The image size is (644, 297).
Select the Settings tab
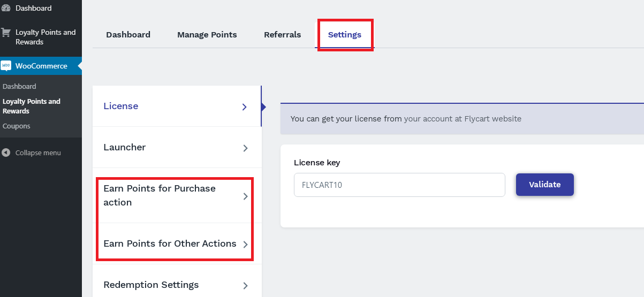click(x=345, y=35)
